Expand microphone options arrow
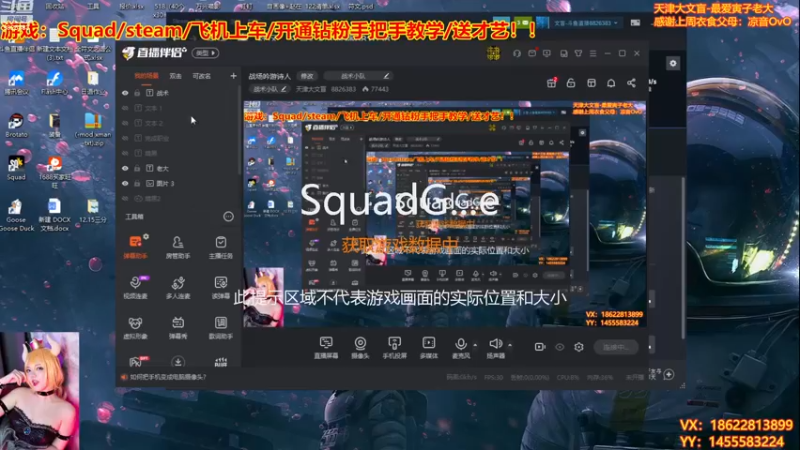800x450 pixels. [475, 345]
